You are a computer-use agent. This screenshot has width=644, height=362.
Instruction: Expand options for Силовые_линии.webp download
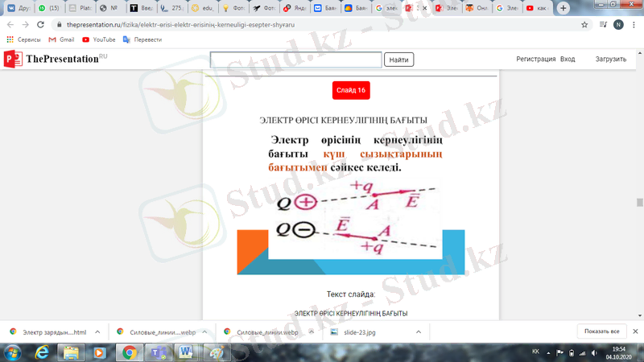[x=312, y=332]
